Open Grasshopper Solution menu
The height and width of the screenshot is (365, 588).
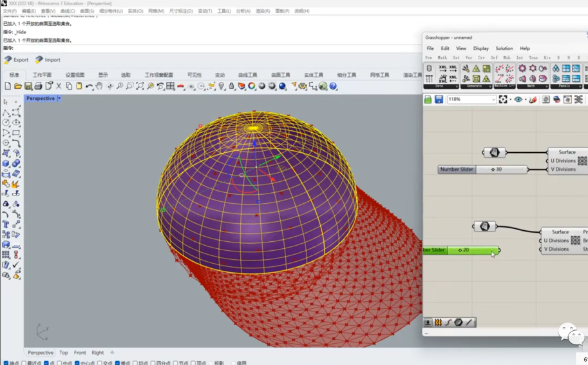click(504, 48)
